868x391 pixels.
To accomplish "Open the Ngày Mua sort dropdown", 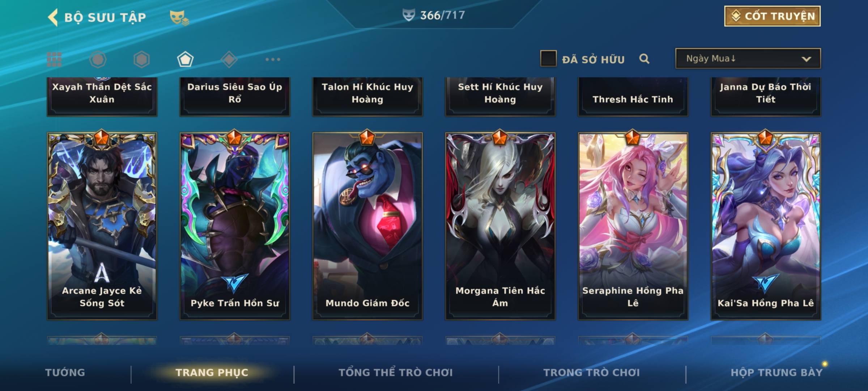I will (748, 58).
